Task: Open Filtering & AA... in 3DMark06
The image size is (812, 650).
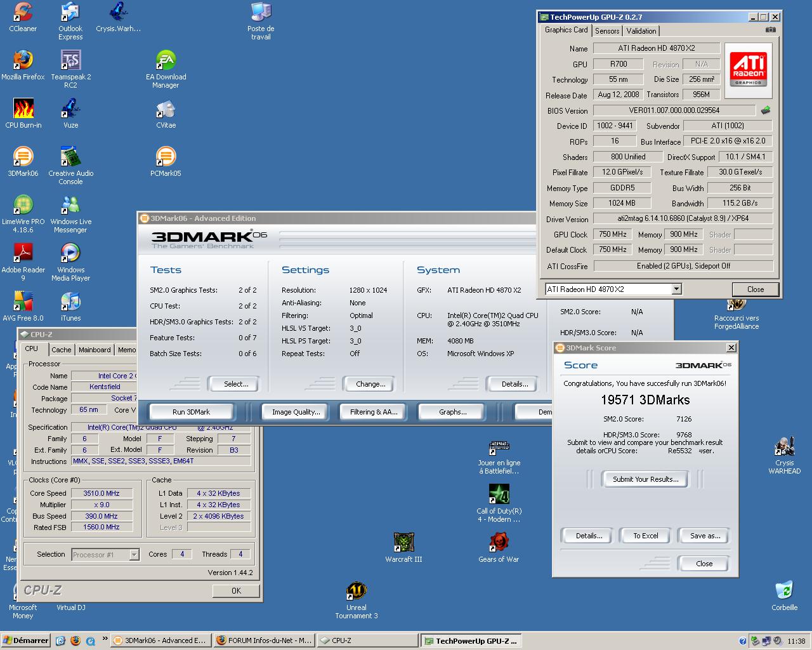Action: 374,412
